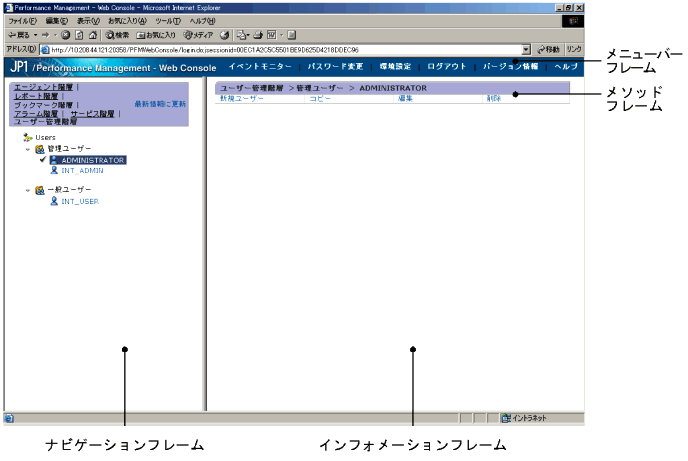Switch to the ブックマーク階層 navigation link

point(43,105)
